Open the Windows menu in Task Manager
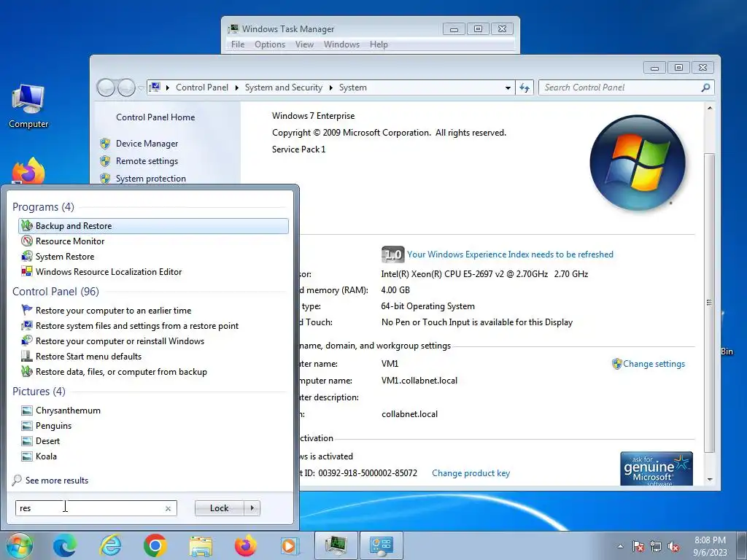The height and width of the screenshot is (560, 747). [341, 44]
